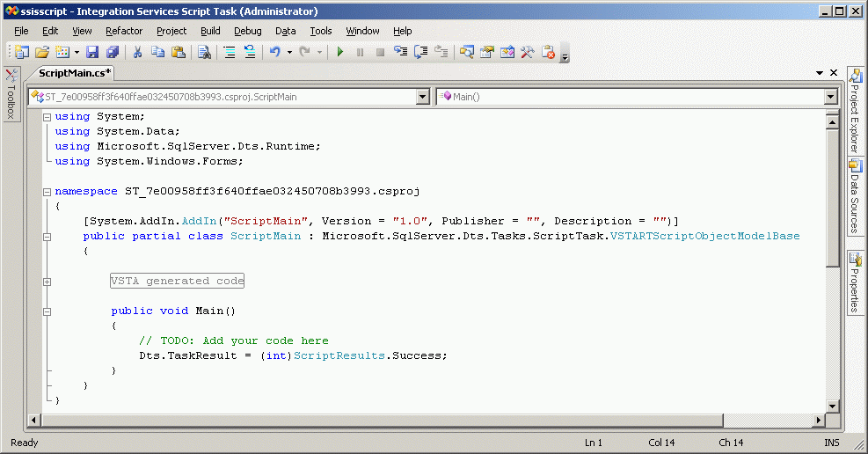Uncomment the selected lines icon
The height and width of the screenshot is (454, 868).
(250, 52)
